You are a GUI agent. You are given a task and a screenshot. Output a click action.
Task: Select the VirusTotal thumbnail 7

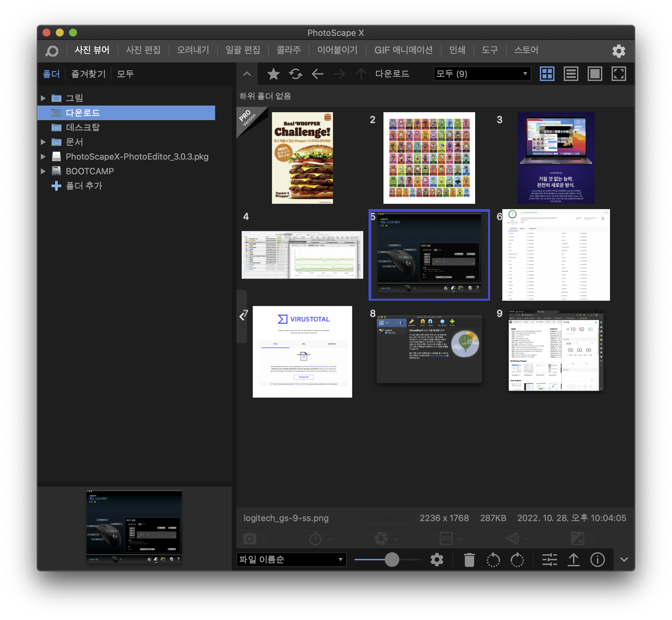302,351
